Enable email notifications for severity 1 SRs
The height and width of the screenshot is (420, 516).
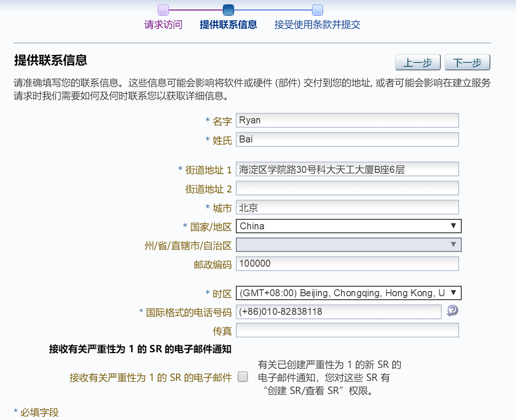point(243,377)
